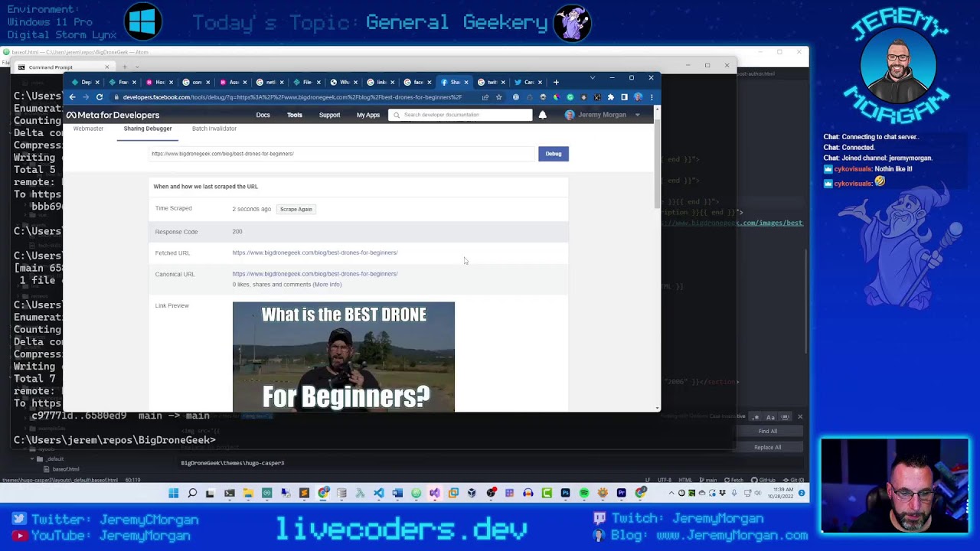Open Windows taskbar search
This screenshot has width=980, height=551.
[x=192, y=493]
